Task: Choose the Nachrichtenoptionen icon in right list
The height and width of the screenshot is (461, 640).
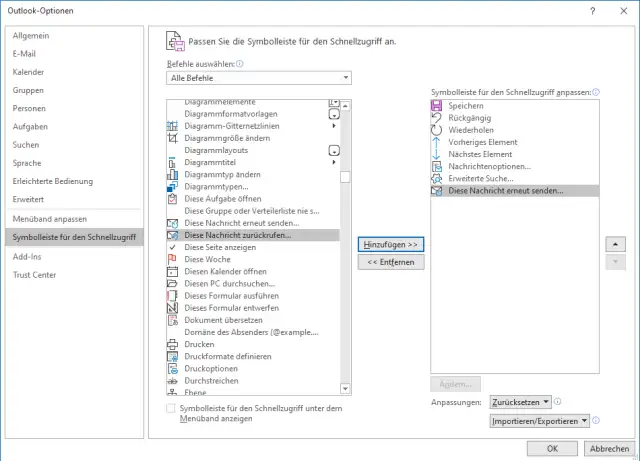Action: (x=436, y=165)
